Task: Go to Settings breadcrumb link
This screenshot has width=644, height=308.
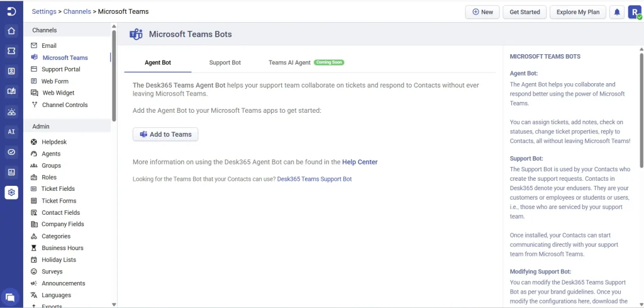Action: (x=44, y=11)
